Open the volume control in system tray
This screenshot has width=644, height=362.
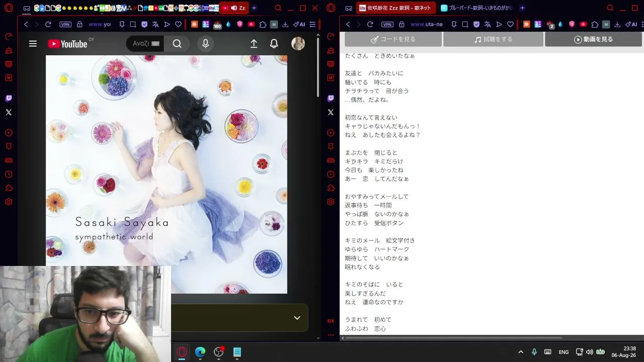point(589,352)
